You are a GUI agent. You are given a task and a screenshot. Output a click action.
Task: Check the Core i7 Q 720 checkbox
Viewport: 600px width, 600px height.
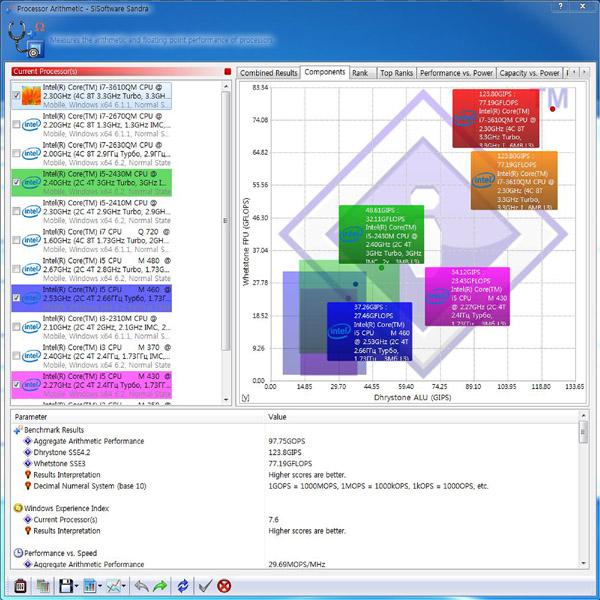tap(16, 240)
